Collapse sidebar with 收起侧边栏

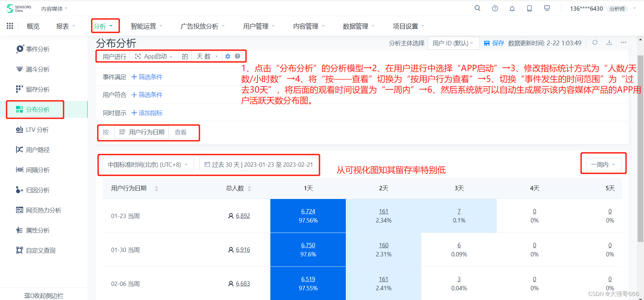click(x=44, y=296)
